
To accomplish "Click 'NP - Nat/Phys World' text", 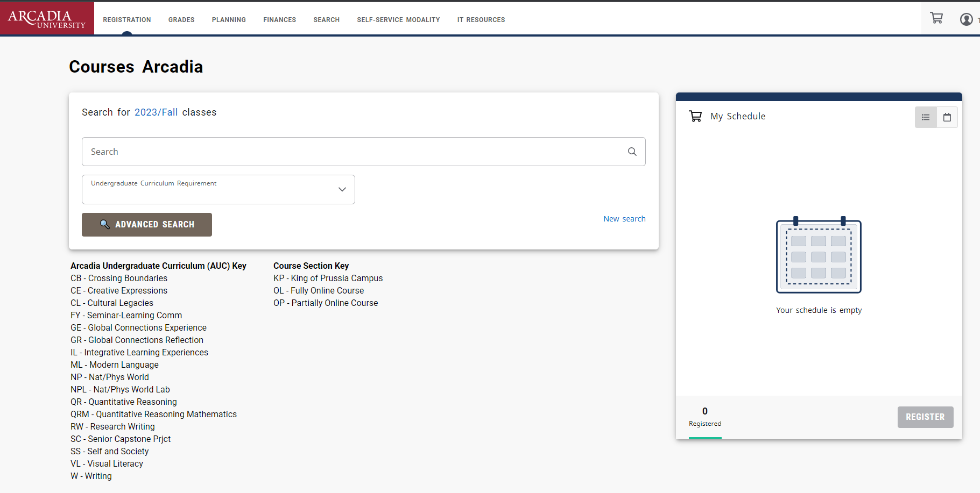I will coord(110,377).
